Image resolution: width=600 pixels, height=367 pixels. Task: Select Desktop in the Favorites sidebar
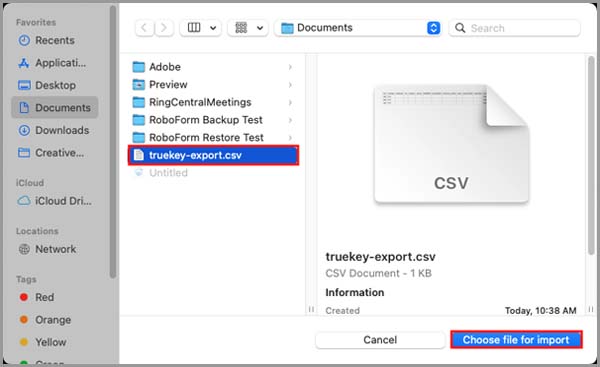(54, 85)
